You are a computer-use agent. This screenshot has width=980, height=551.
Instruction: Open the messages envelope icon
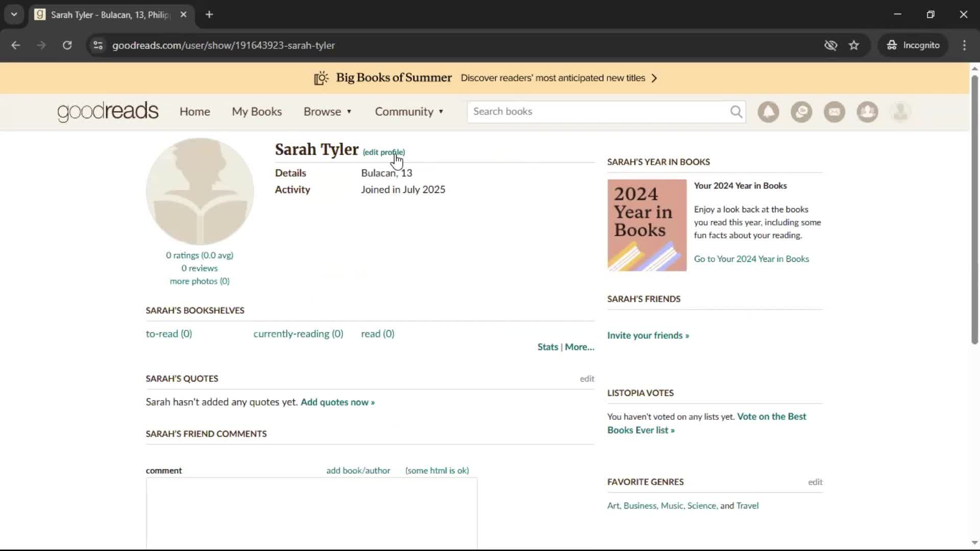click(835, 112)
